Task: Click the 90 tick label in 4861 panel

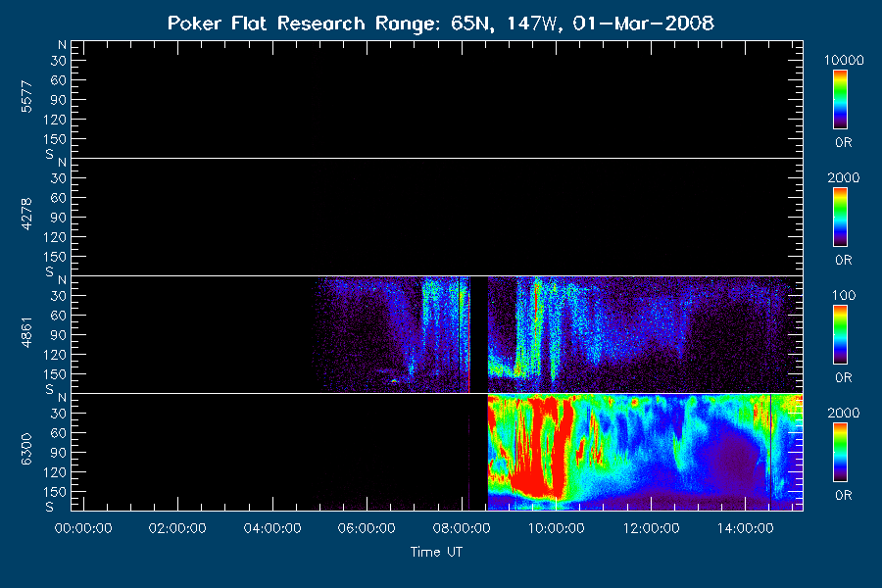Action: [x=58, y=335]
